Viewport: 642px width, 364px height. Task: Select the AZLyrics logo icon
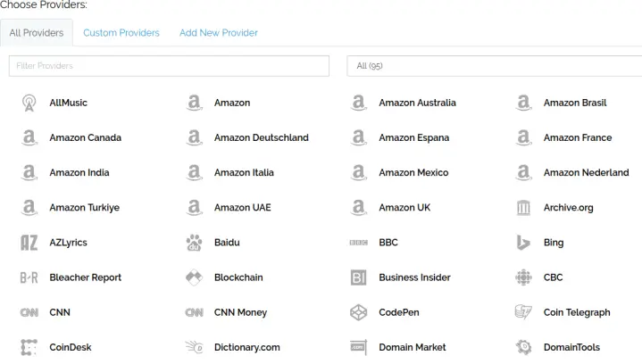click(x=29, y=243)
